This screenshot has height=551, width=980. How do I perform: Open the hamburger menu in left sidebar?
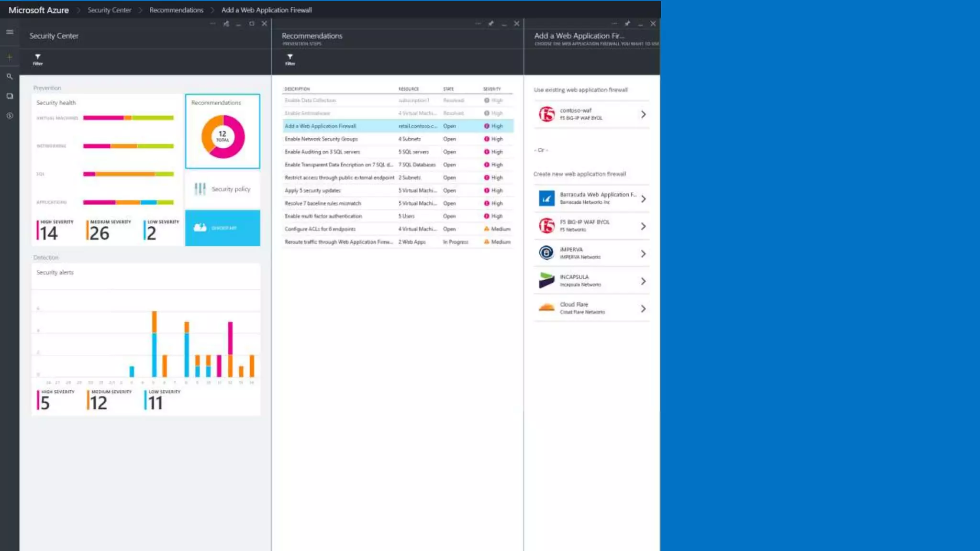(10, 32)
